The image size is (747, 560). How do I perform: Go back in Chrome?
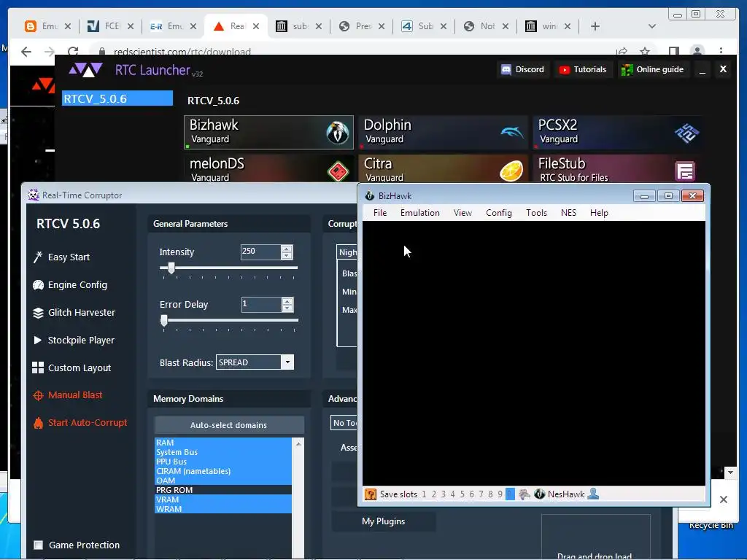[26, 52]
